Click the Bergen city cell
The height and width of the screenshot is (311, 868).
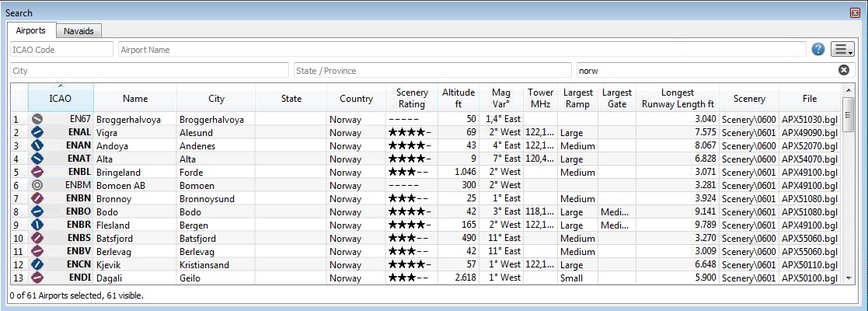[216, 225]
